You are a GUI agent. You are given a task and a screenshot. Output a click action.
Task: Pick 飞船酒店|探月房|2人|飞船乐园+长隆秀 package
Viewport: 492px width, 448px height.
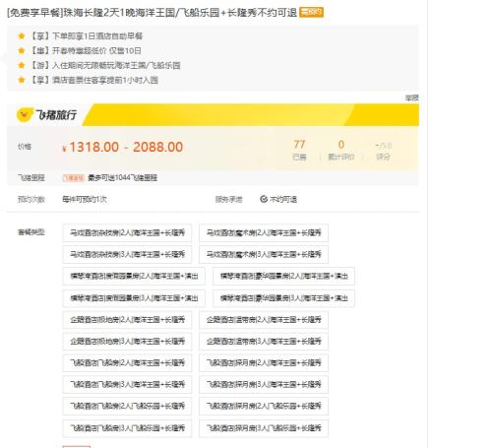264,407
